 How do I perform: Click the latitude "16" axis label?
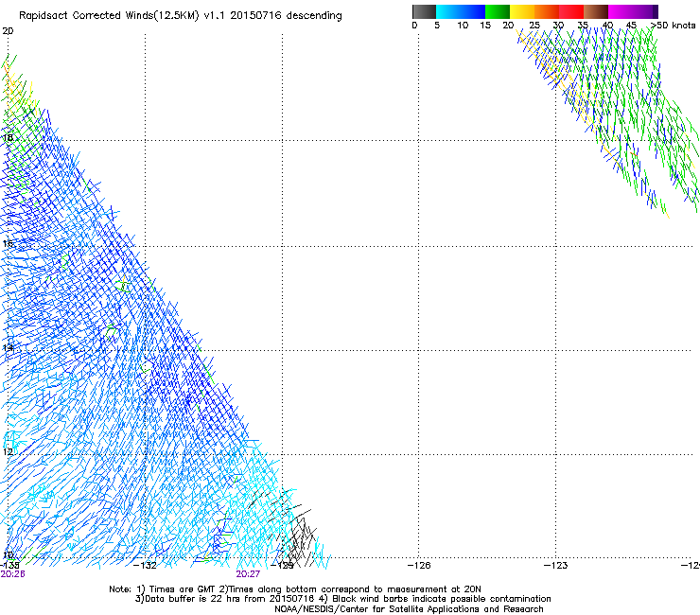tap(8, 243)
